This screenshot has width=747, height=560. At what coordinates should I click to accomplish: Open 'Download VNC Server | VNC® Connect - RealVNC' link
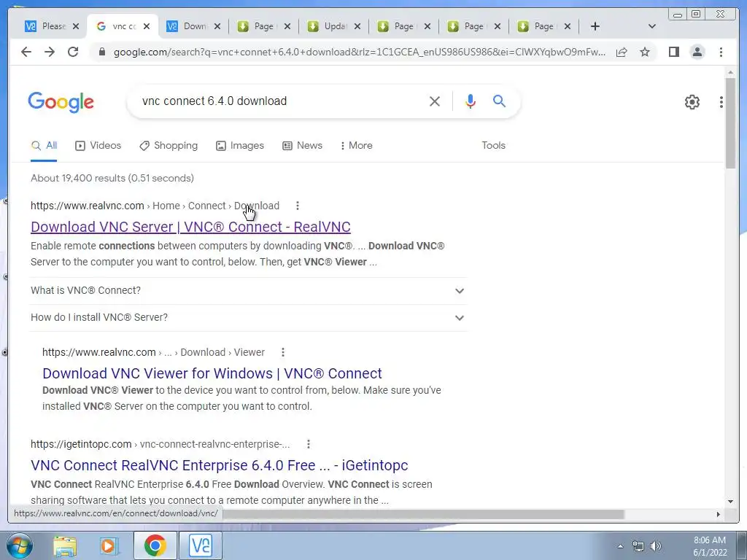pyautogui.click(x=190, y=227)
